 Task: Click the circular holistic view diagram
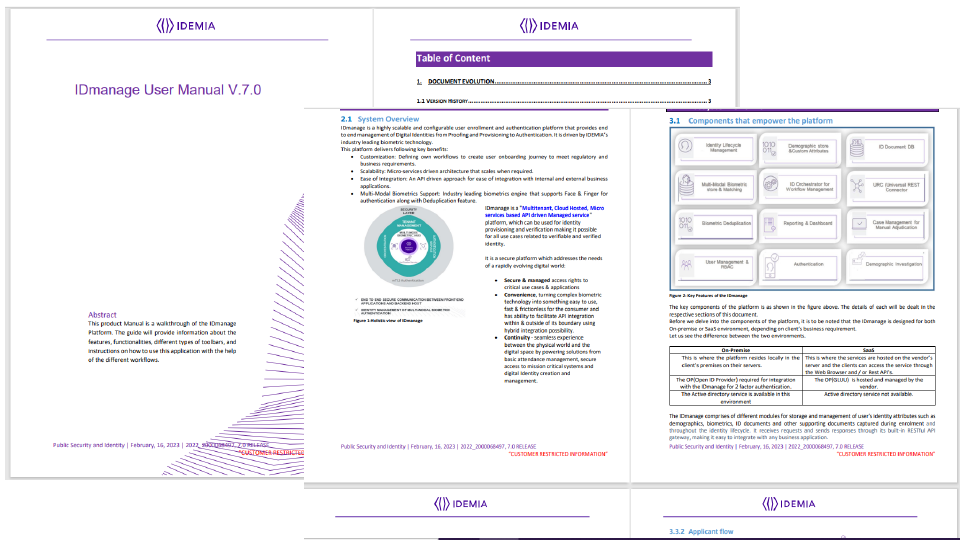coord(408,246)
